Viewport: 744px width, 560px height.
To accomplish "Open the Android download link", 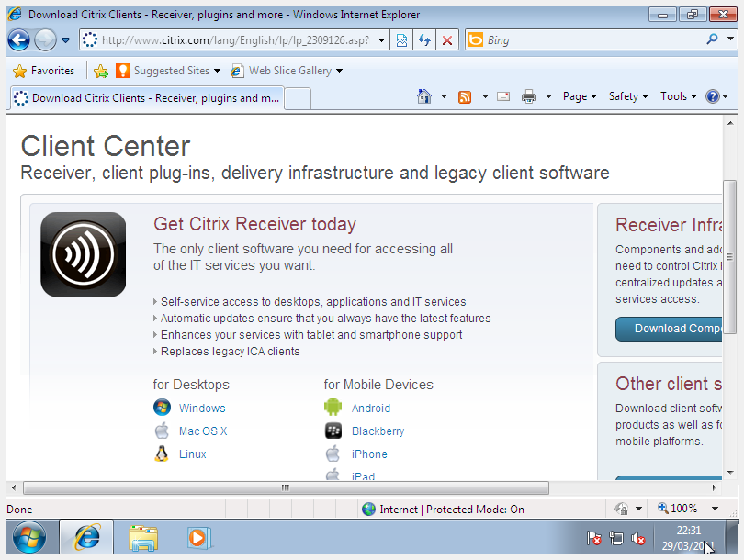I will (x=370, y=409).
